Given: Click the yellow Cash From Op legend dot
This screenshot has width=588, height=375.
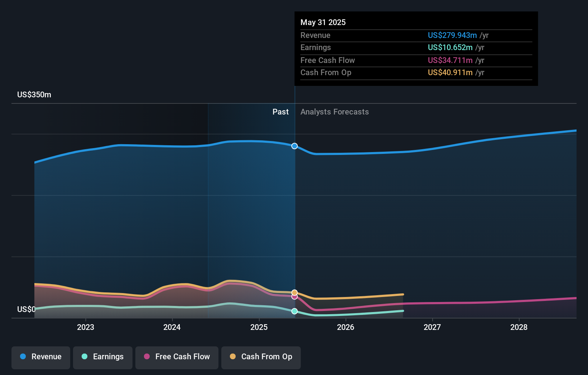Looking at the screenshot, I should (x=233, y=356).
